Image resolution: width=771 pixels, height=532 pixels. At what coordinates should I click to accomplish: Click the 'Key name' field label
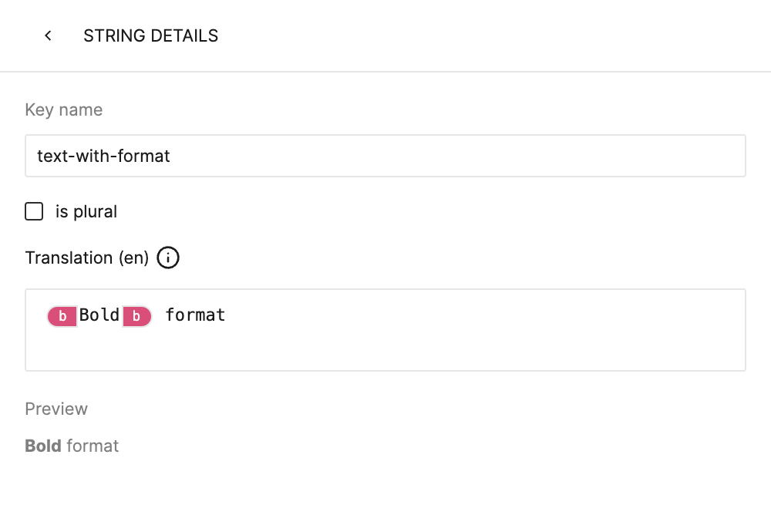pyautogui.click(x=64, y=109)
